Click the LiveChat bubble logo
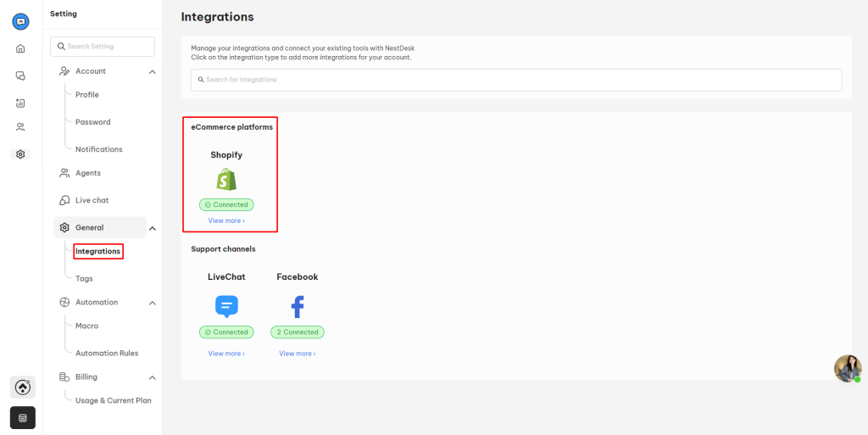This screenshot has width=868, height=435. (226, 307)
